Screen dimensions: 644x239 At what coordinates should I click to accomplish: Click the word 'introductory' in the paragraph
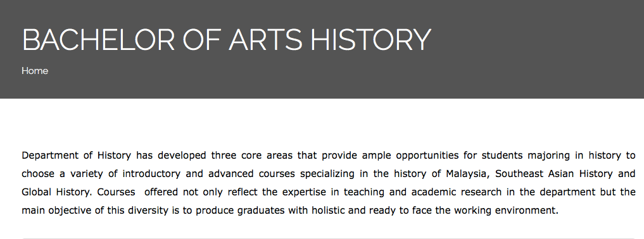coord(151,174)
